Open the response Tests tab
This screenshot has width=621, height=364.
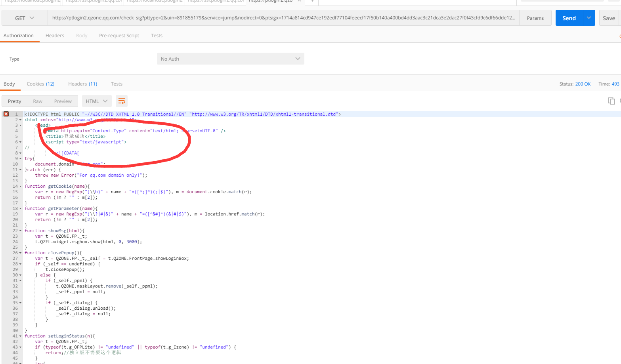click(x=117, y=84)
